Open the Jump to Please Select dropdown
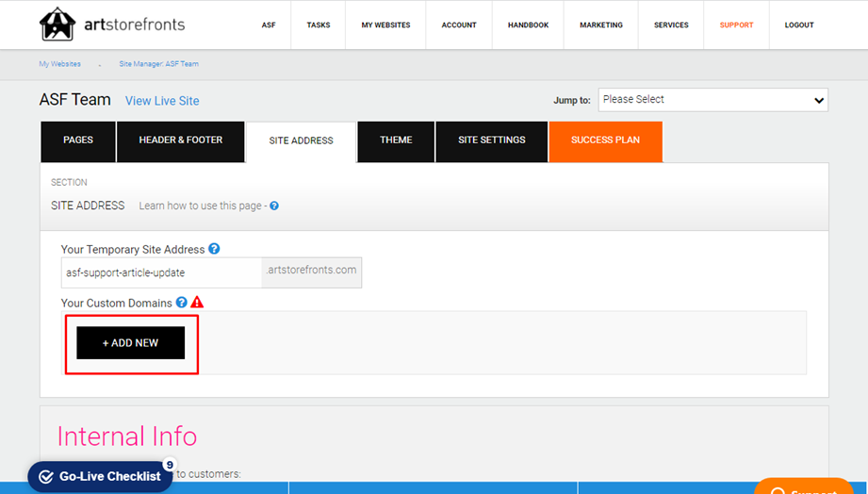 coord(713,100)
